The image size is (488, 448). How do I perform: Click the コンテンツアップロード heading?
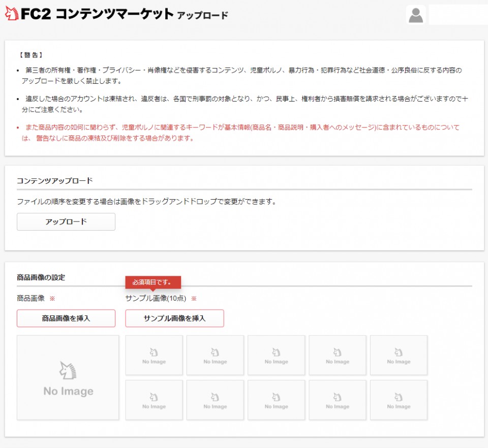(55, 181)
